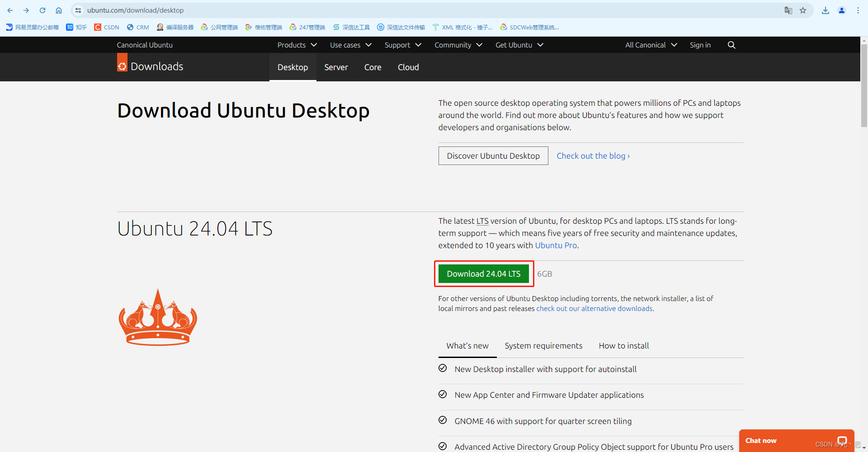Open browser downloads icon
This screenshot has height=452, width=868.
point(826,10)
